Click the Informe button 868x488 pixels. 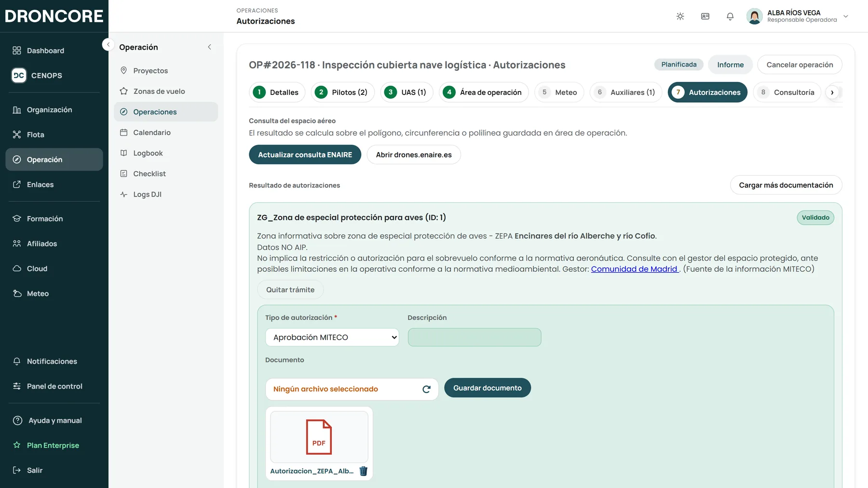(x=730, y=65)
